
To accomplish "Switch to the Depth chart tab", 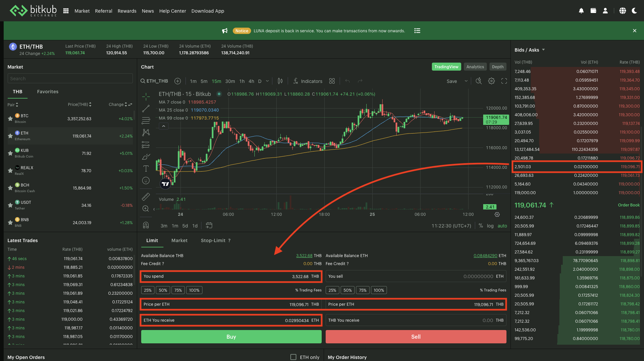I will [497, 67].
